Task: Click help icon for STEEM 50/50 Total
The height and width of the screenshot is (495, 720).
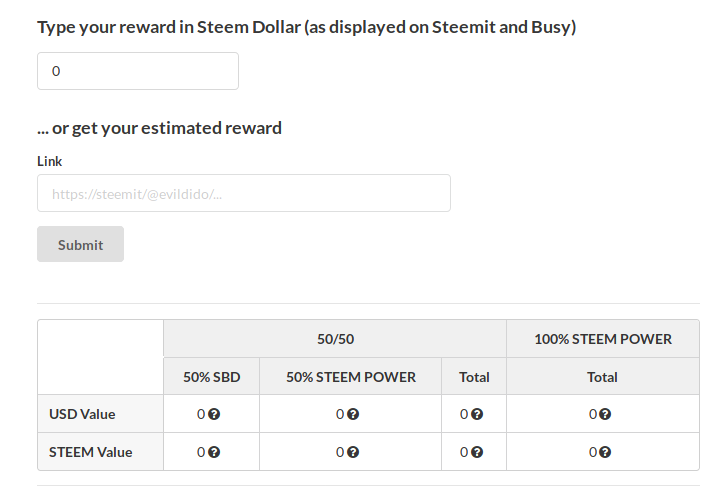Action: click(478, 452)
